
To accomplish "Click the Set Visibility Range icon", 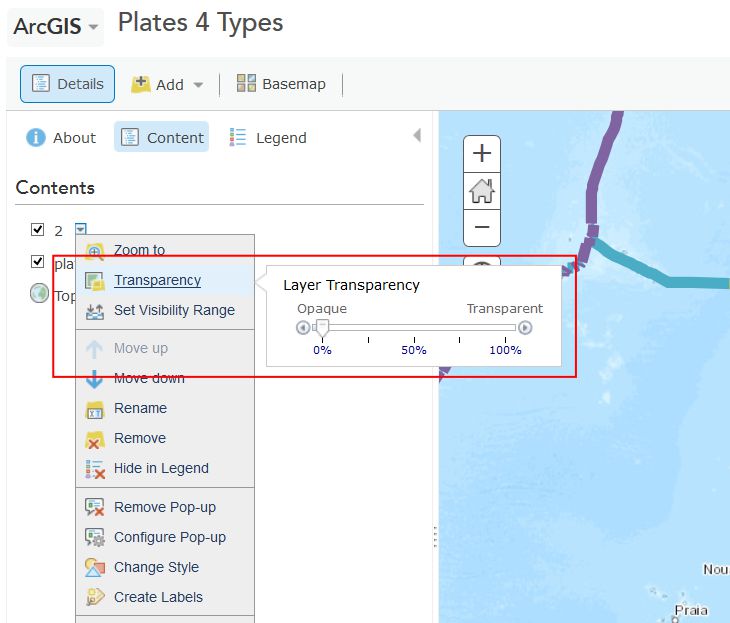I will [x=95, y=311].
